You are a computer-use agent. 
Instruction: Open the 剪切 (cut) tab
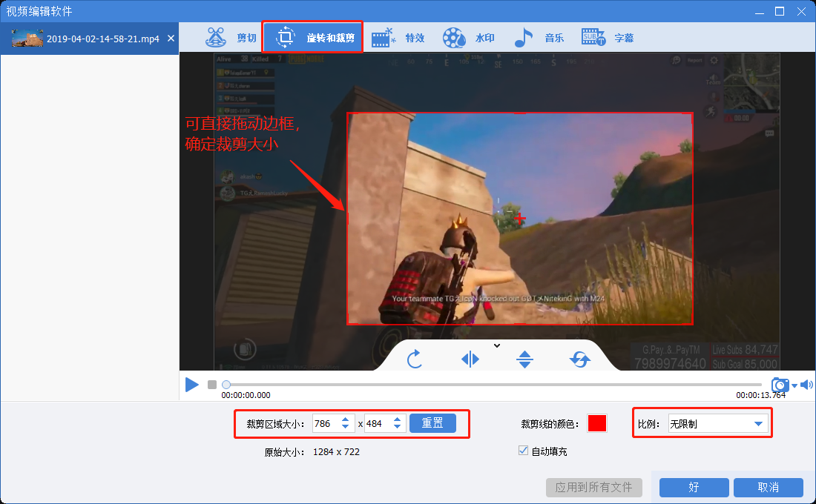[x=231, y=38]
